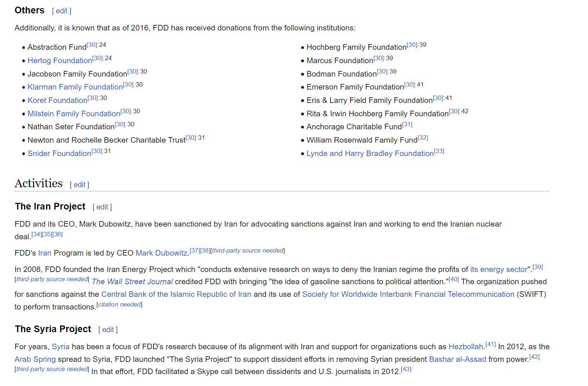The width and height of the screenshot is (588, 386).
Task: Open the edit link beside Others heading
Action: pos(62,11)
